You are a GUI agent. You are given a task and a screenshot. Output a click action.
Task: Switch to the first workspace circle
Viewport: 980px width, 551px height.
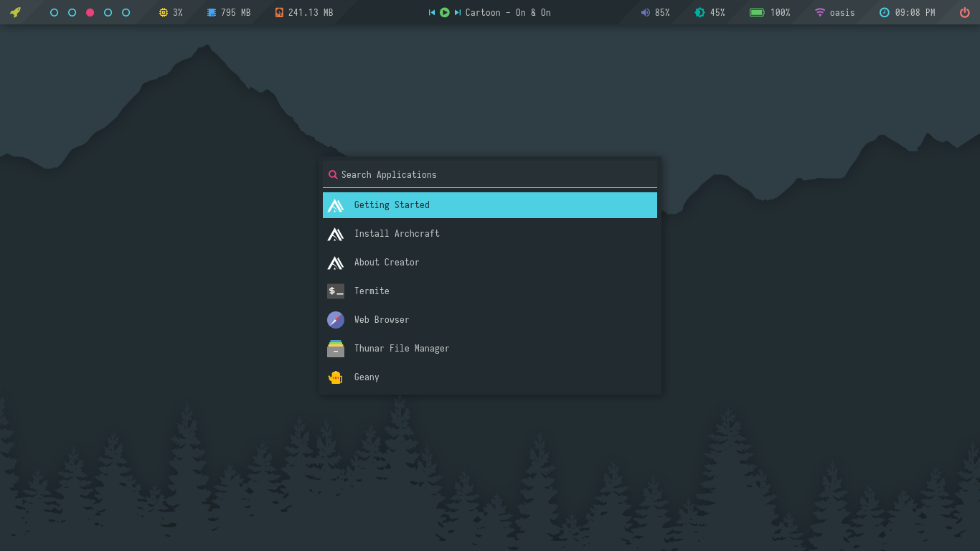tap(54, 12)
